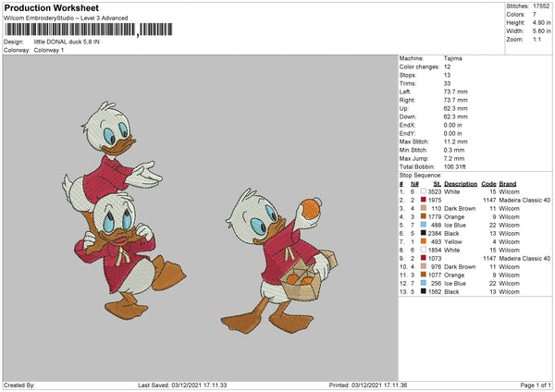The width and height of the screenshot is (555, 392).
Task: Click the Brand column header
Action: pos(508,184)
